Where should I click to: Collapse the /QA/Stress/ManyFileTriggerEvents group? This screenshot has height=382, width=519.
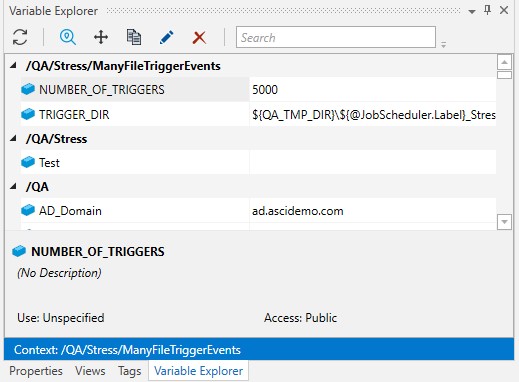pos(13,65)
